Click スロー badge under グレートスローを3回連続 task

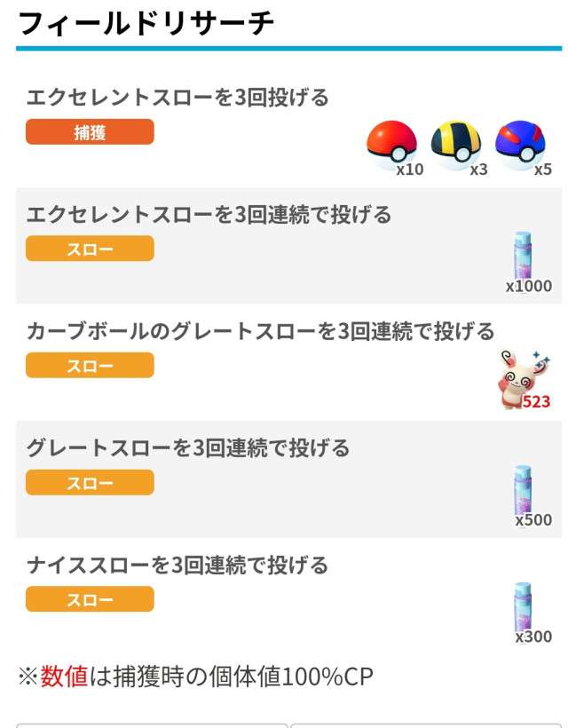tap(90, 483)
